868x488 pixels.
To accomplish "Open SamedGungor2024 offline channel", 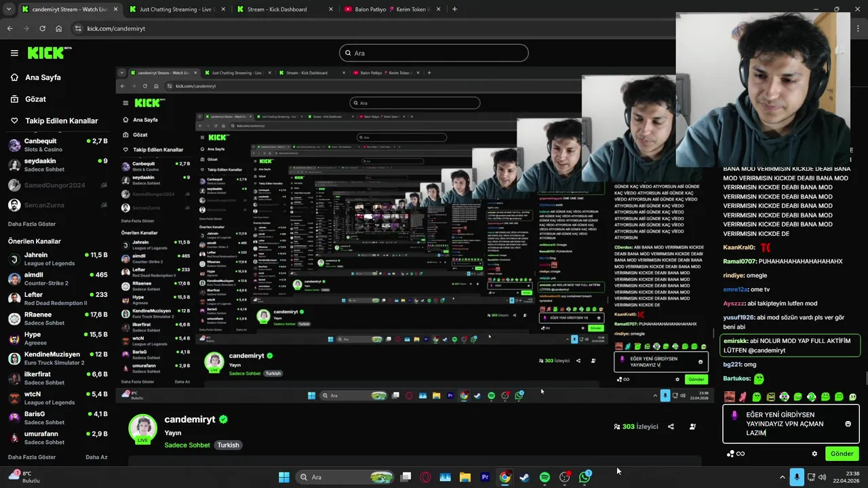I will point(58,185).
